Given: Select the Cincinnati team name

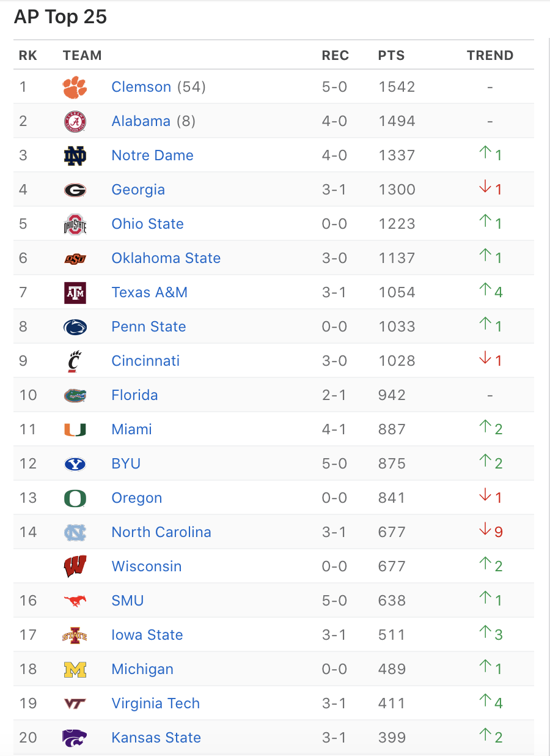Looking at the screenshot, I should coord(145,361).
